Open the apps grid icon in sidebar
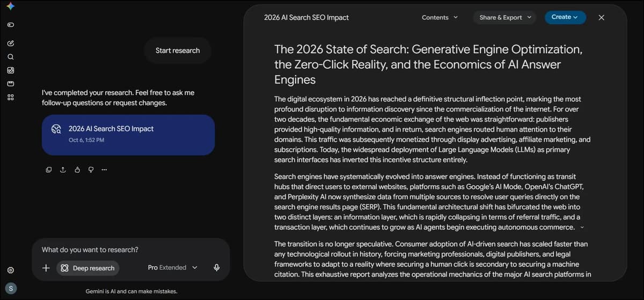 [11, 97]
